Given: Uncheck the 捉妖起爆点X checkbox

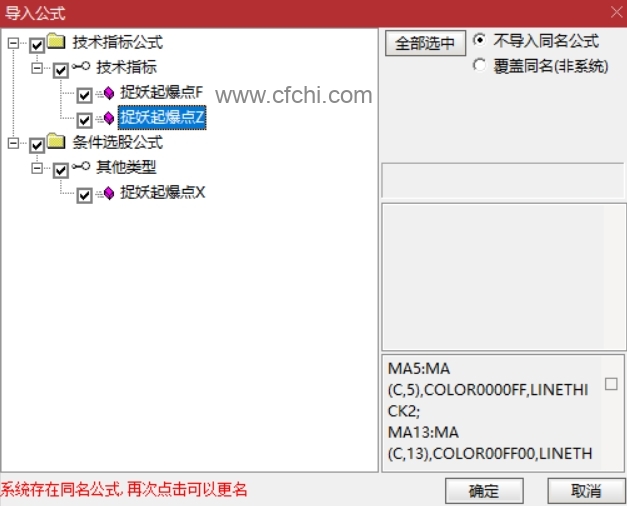Looking at the screenshot, I should tap(84, 195).
